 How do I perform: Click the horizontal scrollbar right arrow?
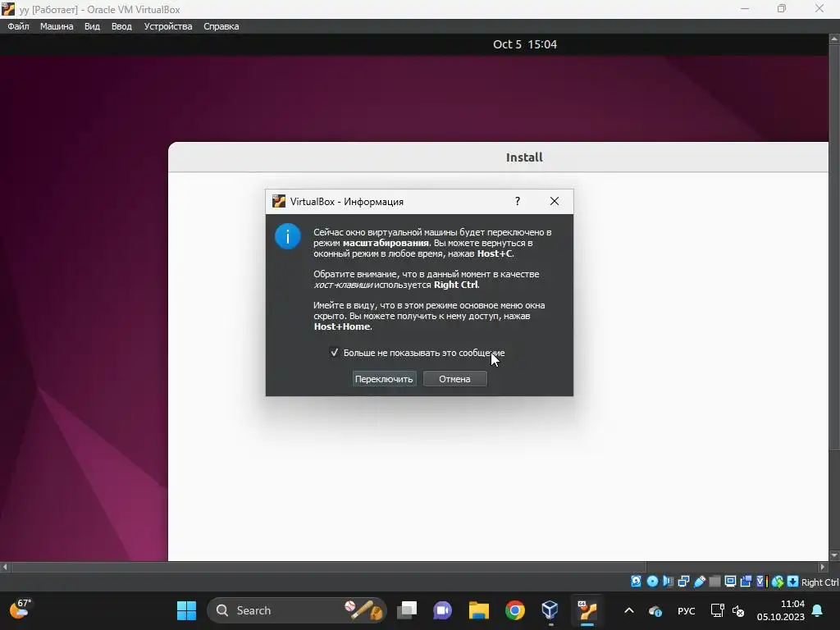tap(823, 566)
